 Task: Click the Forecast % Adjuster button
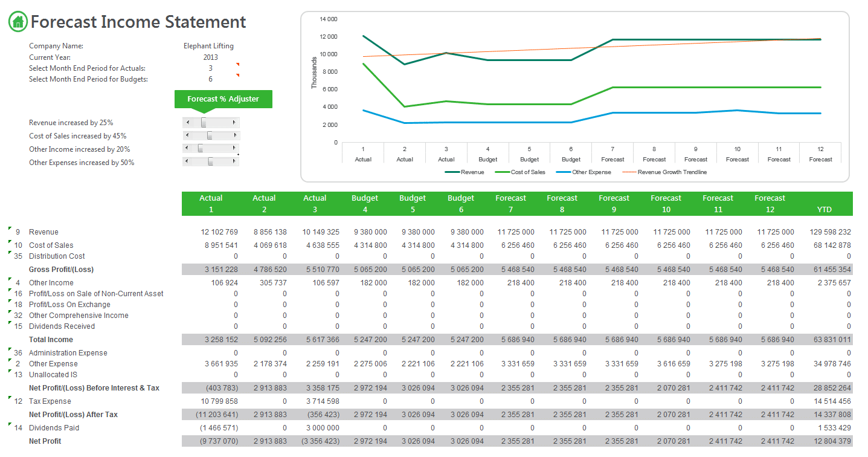tap(223, 99)
